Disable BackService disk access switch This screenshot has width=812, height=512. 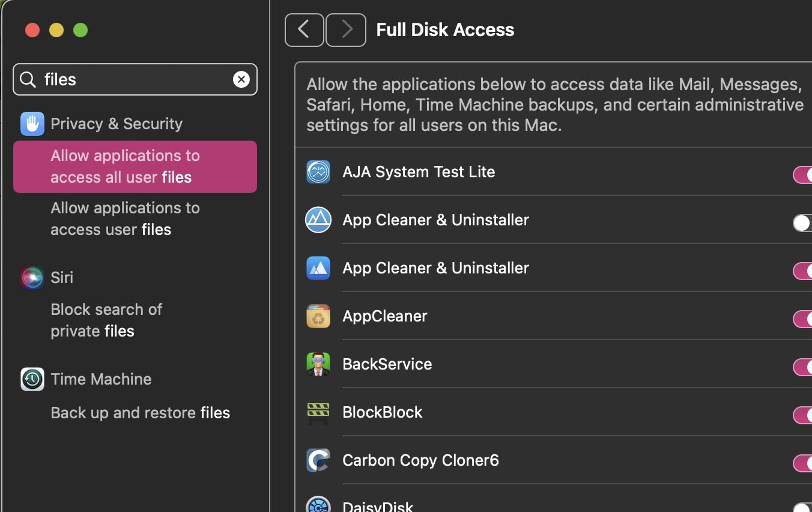[x=802, y=367]
